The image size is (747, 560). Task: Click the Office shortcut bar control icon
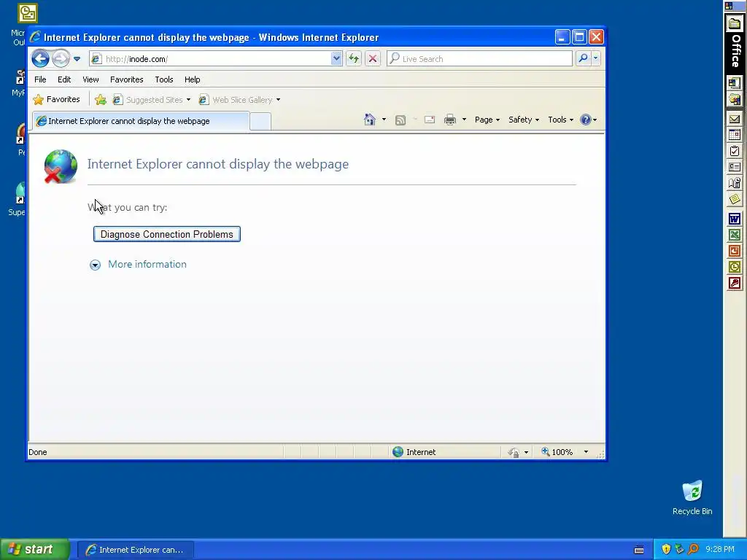(x=729, y=6)
